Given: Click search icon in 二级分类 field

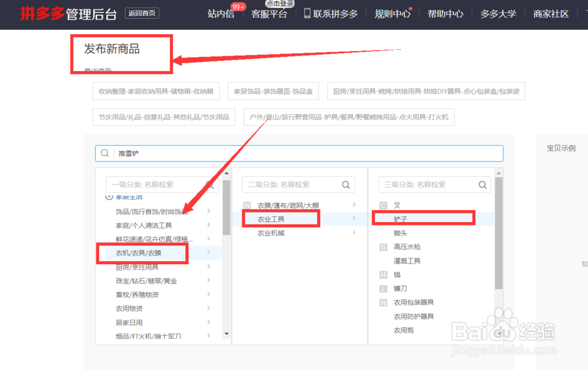Looking at the screenshot, I should [346, 184].
